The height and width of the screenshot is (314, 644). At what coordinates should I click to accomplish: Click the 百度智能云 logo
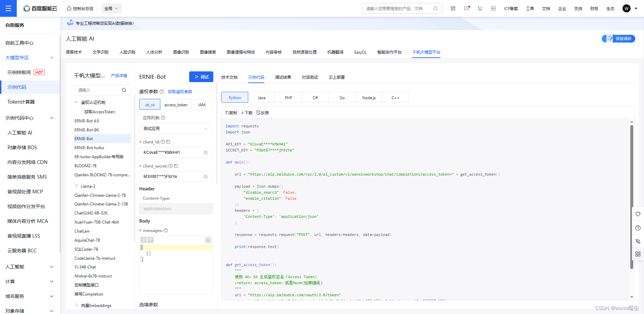(x=40, y=8)
